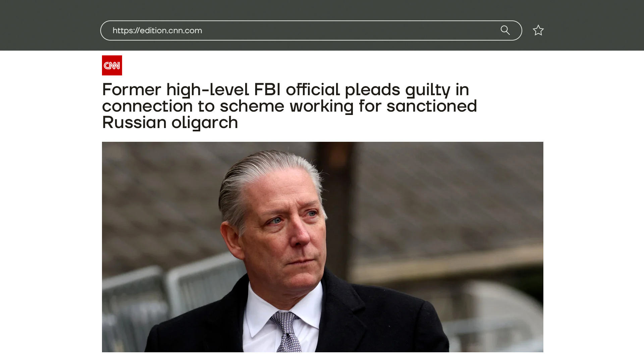Bookmark the page with the star icon
This screenshot has height=362, width=644.
point(538,30)
